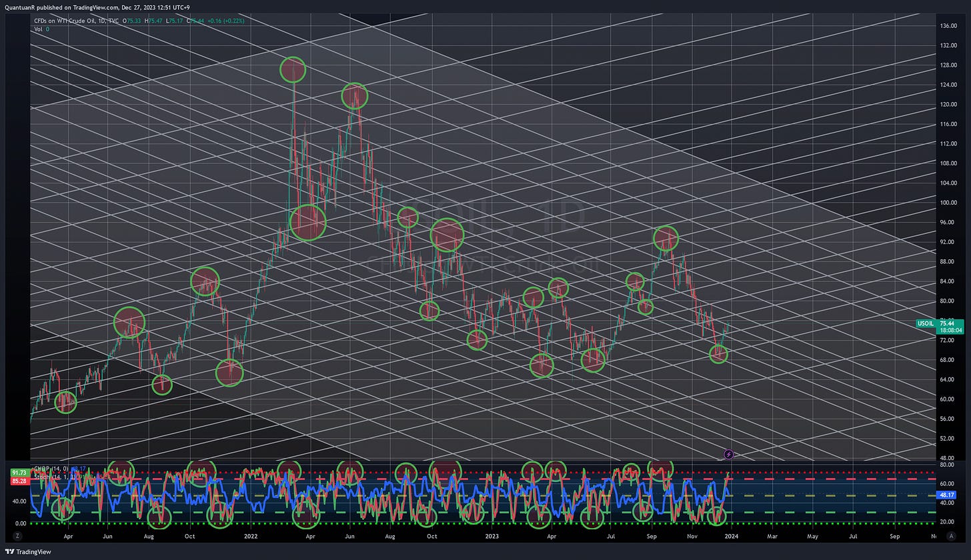Toggle the timezone button marked Z
Image resolution: width=971 pixels, height=560 pixels.
coord(17,535)
